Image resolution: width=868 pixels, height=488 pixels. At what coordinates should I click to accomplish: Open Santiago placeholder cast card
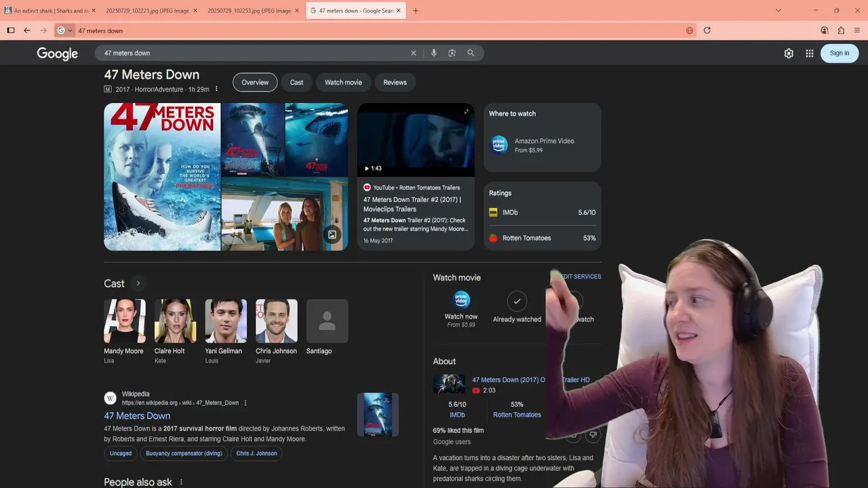(327, 321)
